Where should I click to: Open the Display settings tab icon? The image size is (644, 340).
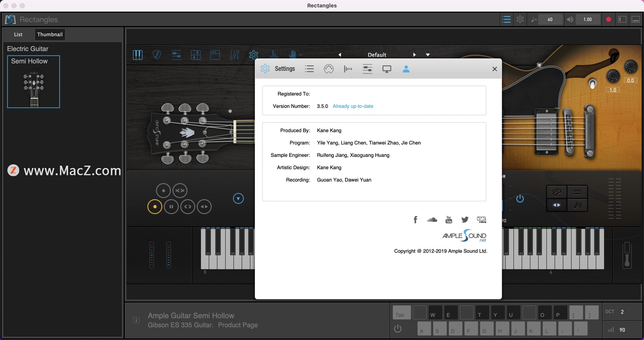coord(387,69)
